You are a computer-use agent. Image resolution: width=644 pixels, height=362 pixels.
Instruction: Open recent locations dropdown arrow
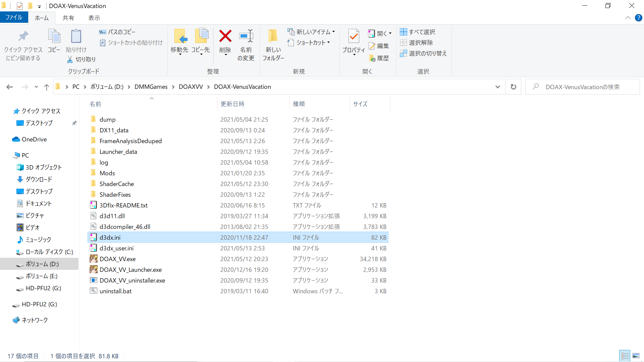click(x=36, y=87)
